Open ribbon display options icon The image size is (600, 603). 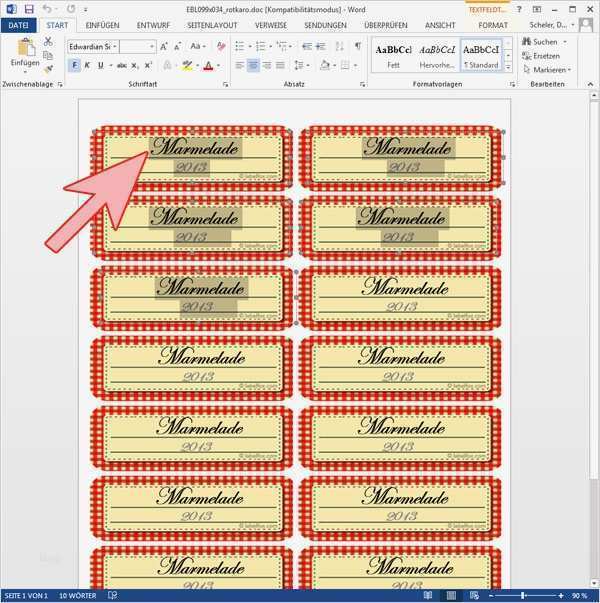[537, 9]
